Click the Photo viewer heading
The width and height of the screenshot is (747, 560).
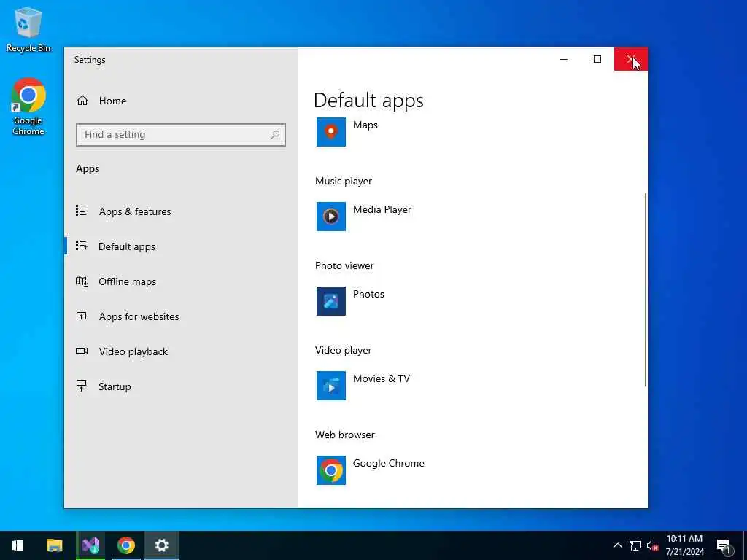344,265
